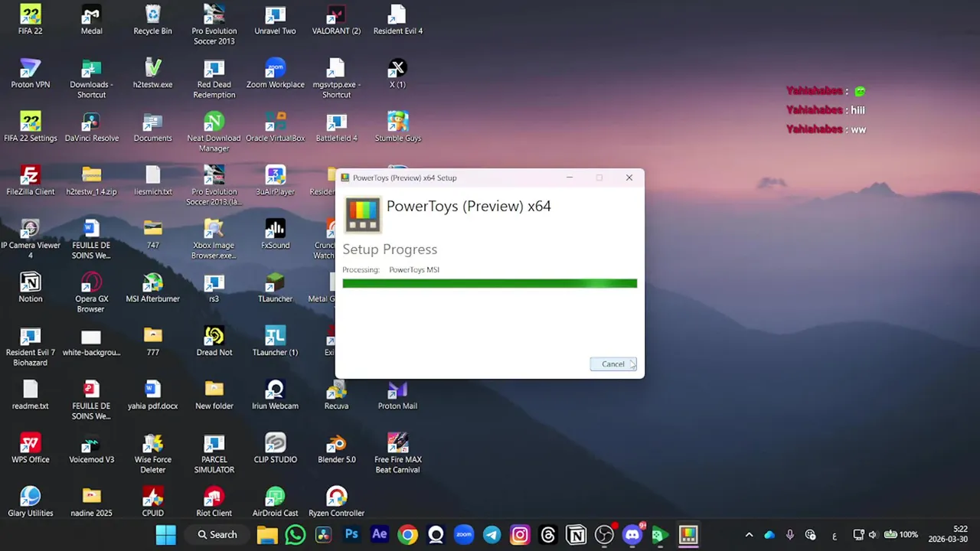Select the X (1) desktop icon
The height and width of the screenshot is (551, 980).
click(x=397, y=73)
